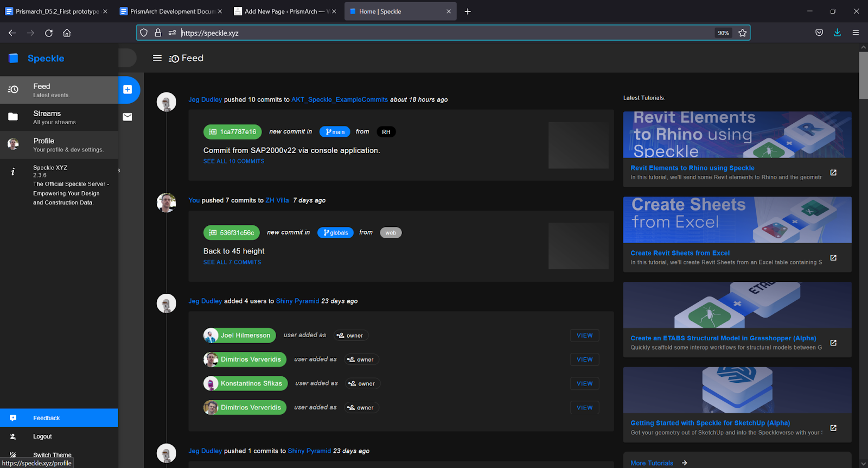Screen dimensions: 868x468
Task: Open the Create Sheets from Excel thumbnail
Action: point(737,220)
